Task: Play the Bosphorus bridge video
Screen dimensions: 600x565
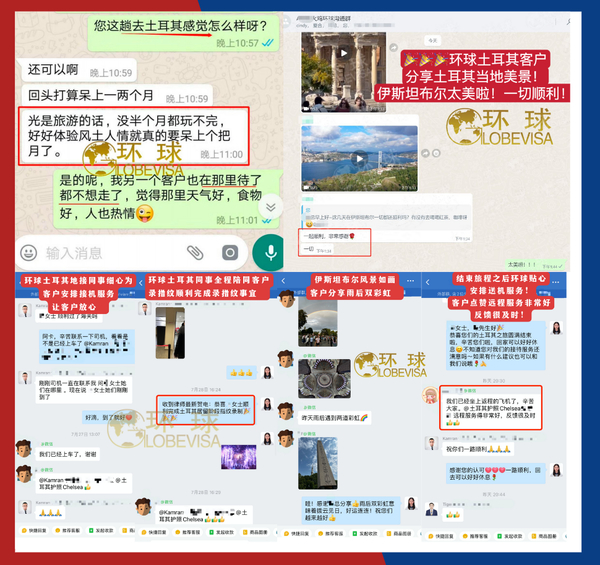Action: [359, 158]
